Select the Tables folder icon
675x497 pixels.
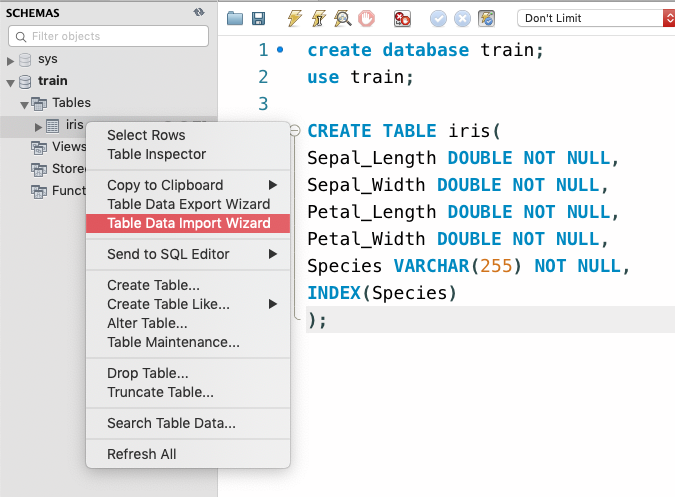39,104
